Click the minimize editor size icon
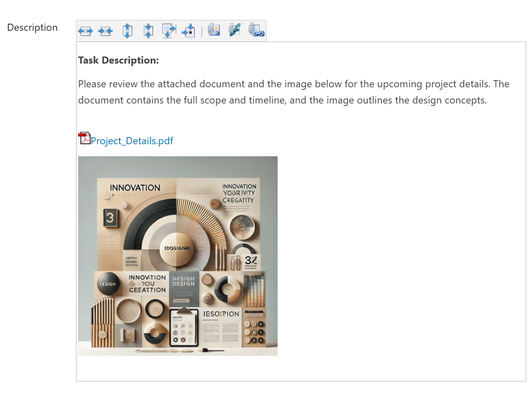 pos(189,31)
